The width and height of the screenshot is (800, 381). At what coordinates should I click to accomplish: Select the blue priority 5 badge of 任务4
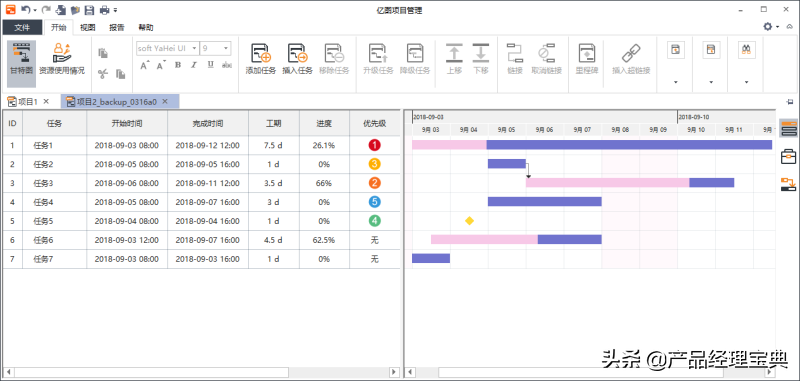(x=374, y=202)
